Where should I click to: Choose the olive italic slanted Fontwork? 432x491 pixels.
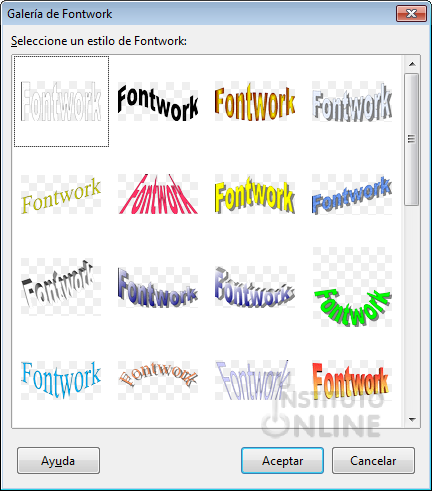pos(61,194)
